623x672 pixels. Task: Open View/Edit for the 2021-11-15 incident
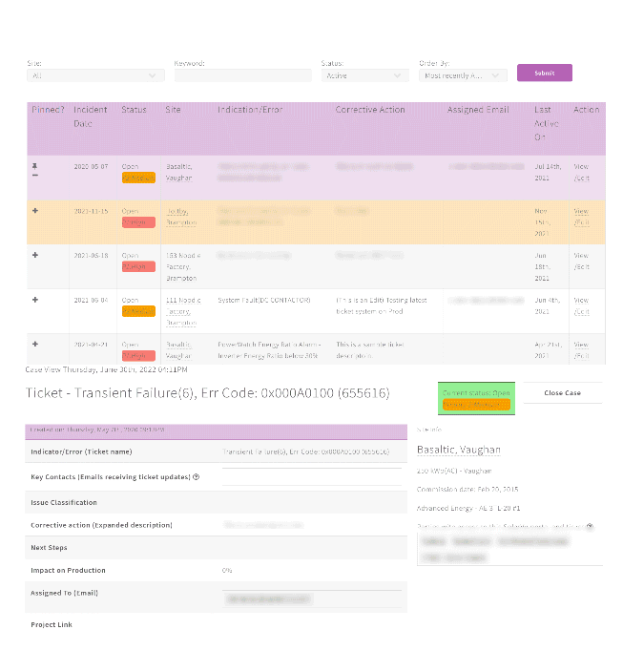(x=581, y=217)
